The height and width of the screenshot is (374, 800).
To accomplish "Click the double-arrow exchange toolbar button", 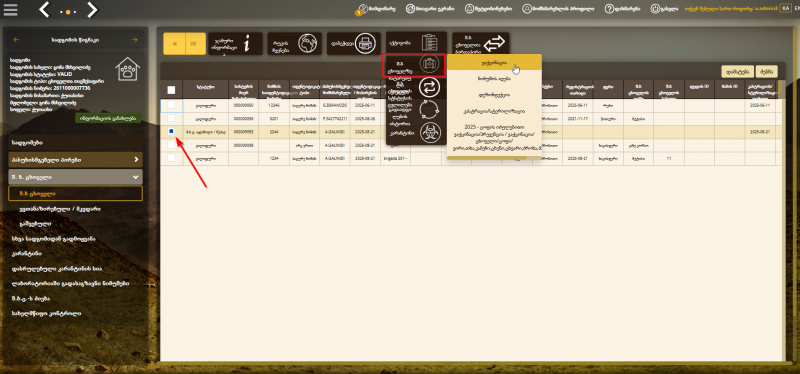I will click(480, 44).
